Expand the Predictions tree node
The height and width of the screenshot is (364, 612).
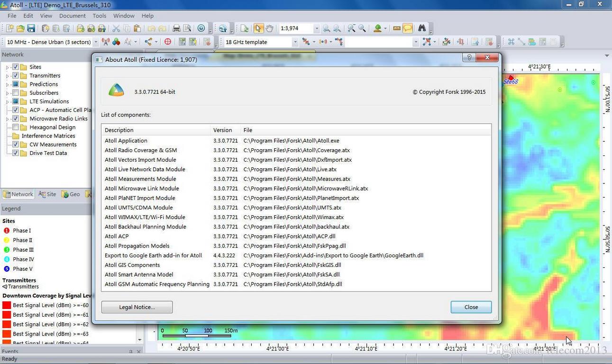tap(7, 84)
